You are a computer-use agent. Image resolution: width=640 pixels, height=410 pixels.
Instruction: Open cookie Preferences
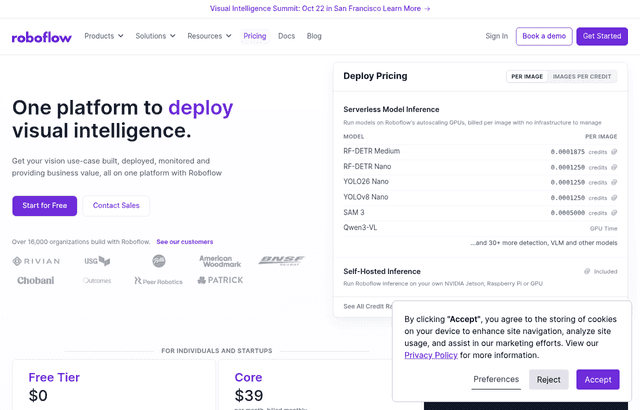pos(496,379)
